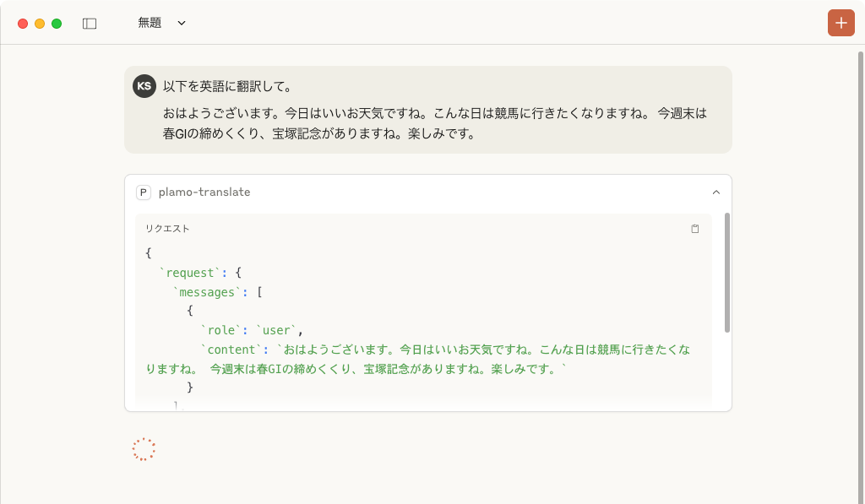Start a new chat with the plus button

[841, 23]
